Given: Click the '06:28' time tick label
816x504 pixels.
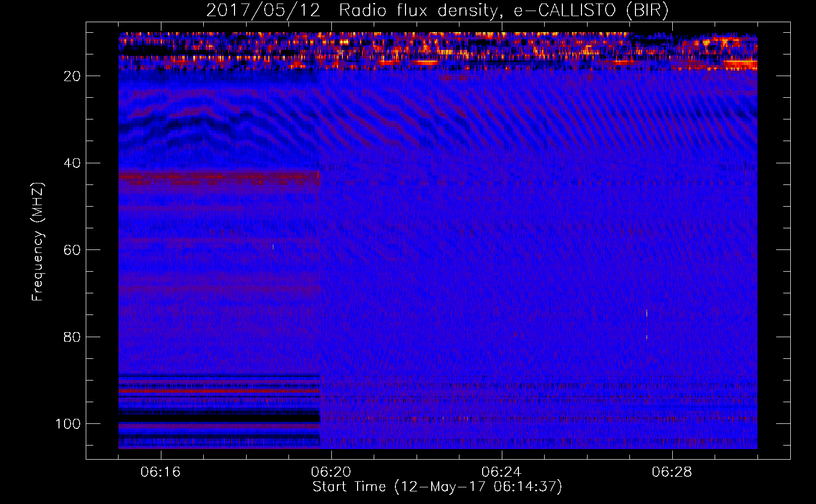Looking at the screenshot, I should coord(672,472).
